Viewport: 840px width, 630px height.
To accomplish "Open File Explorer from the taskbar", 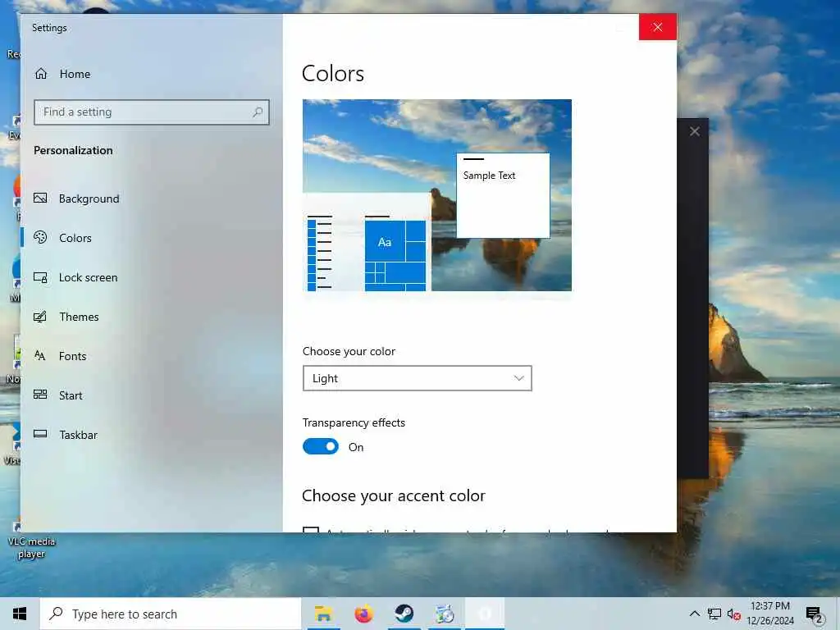I will point(323,614).
